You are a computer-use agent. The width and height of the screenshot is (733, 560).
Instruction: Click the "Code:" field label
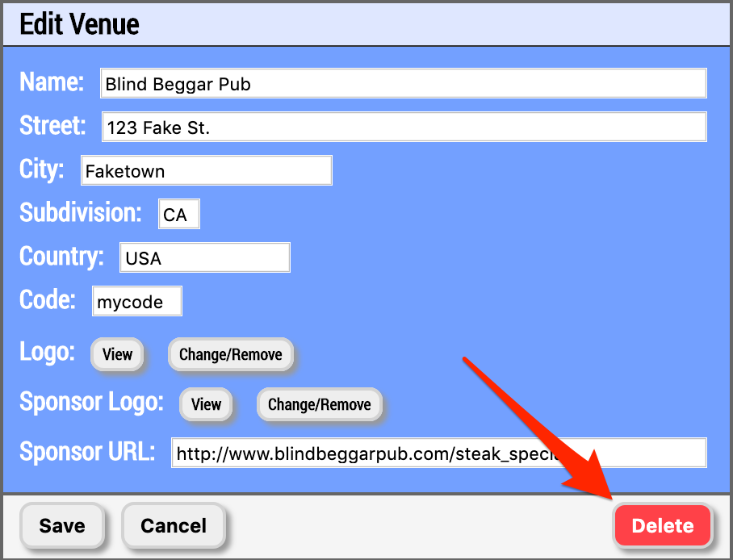coord(48,300)
